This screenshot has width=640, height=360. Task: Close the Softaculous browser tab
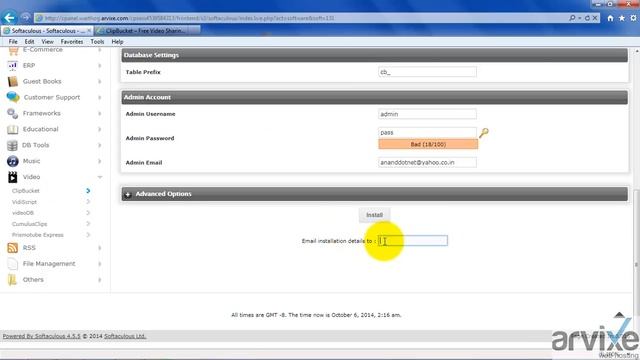(89, 31)
